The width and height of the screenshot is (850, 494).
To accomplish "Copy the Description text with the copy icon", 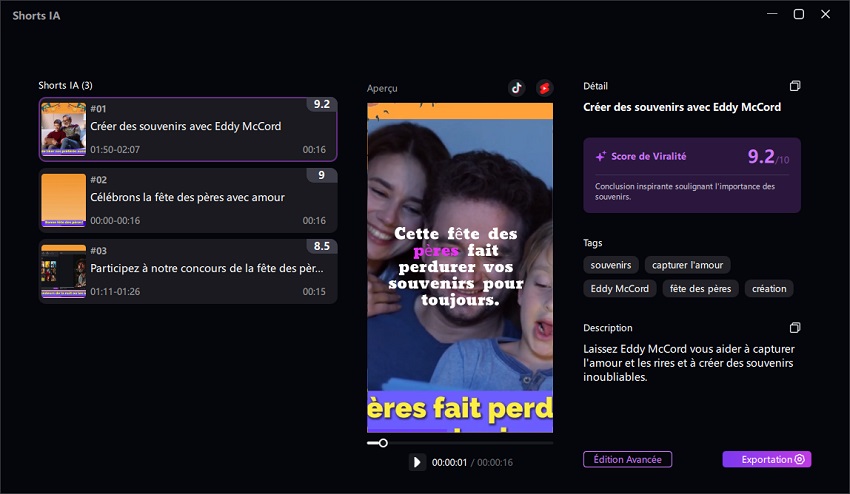I will tap(795, 328).
